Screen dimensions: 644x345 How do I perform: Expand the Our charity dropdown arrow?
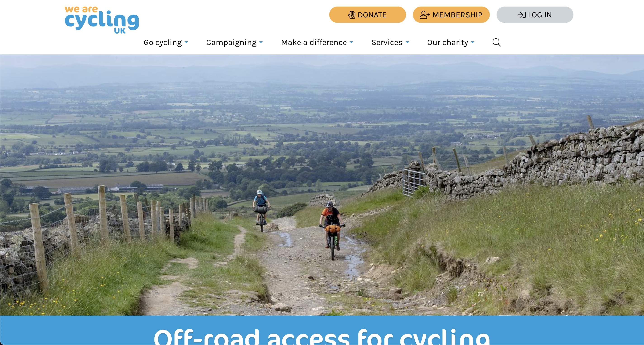473,42
